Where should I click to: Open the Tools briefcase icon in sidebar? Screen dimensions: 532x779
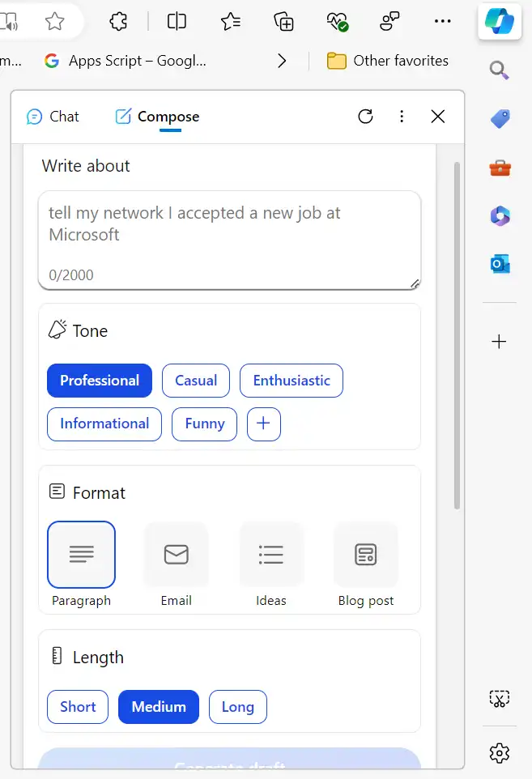[x=500, y=168]
